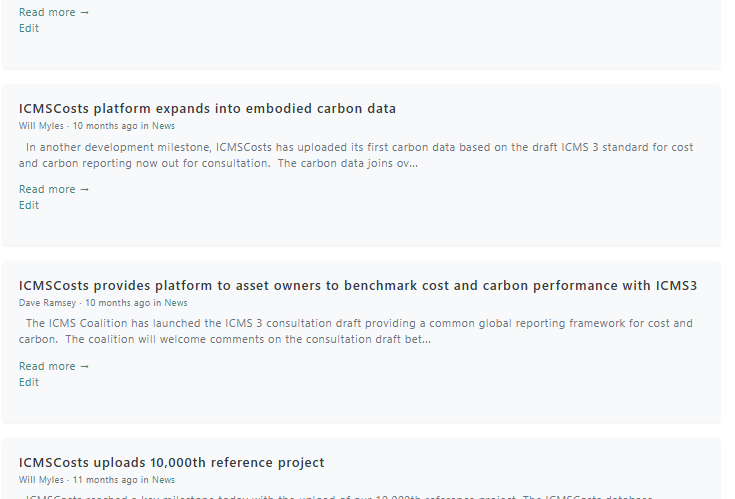This screenshot has height=499, width=735.
Task: Click the '11 months ago' timestamp
Action: click(105, 480)
